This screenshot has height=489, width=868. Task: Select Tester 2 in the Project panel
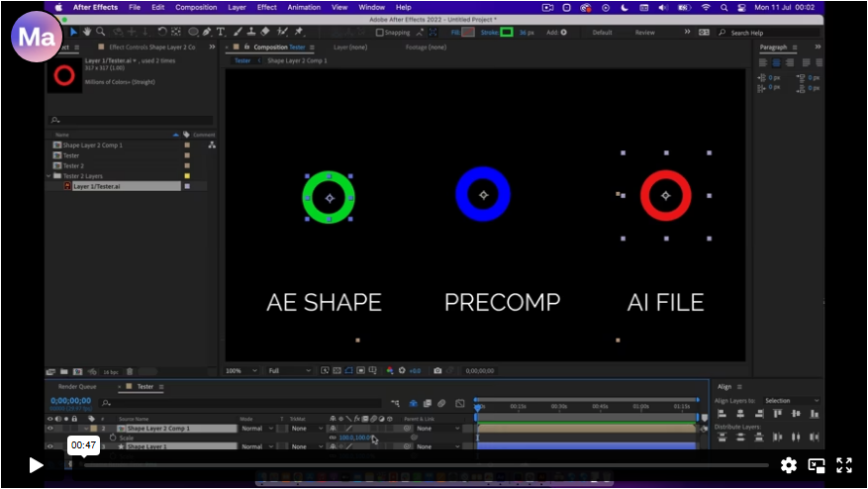pyautogui.click(x=73, y=165)
